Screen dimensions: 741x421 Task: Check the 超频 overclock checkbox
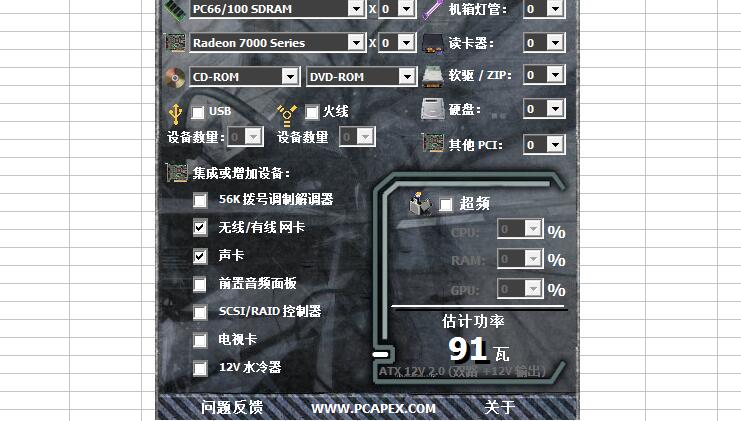446,205
